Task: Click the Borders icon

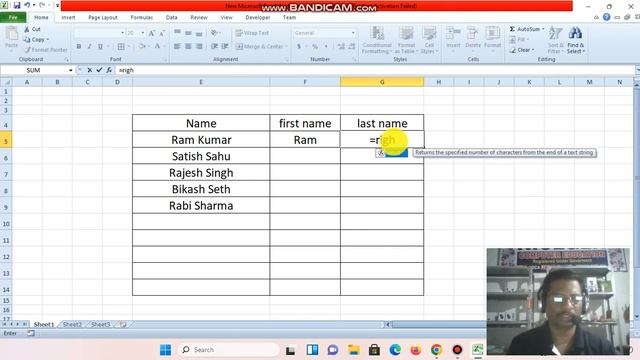Action: [121, 47]
